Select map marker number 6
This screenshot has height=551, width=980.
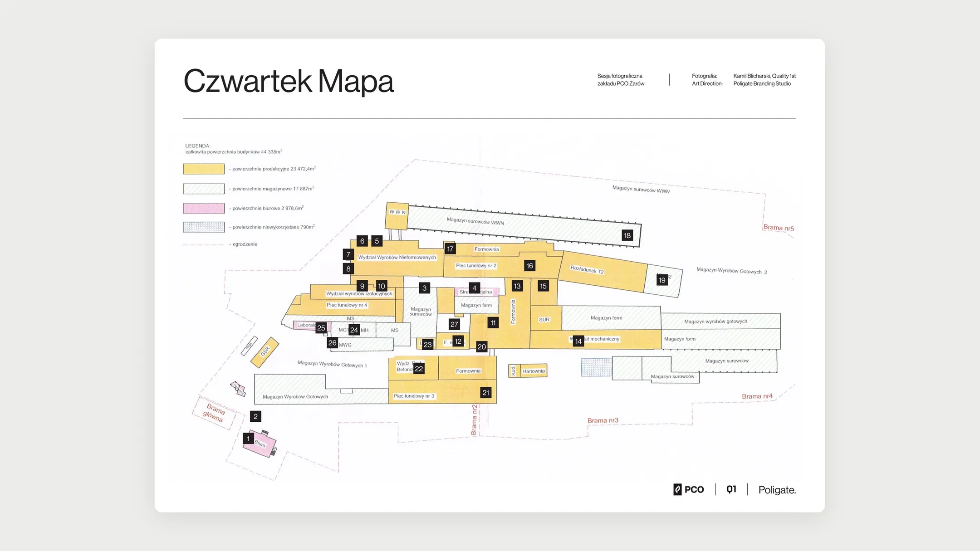tap(362, 241)
